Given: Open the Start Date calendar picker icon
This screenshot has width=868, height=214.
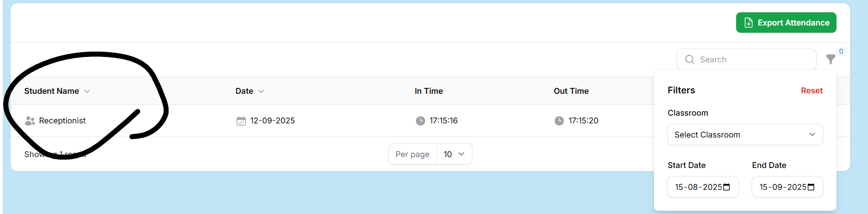Looking at the screenshot, I should [727, 187].
